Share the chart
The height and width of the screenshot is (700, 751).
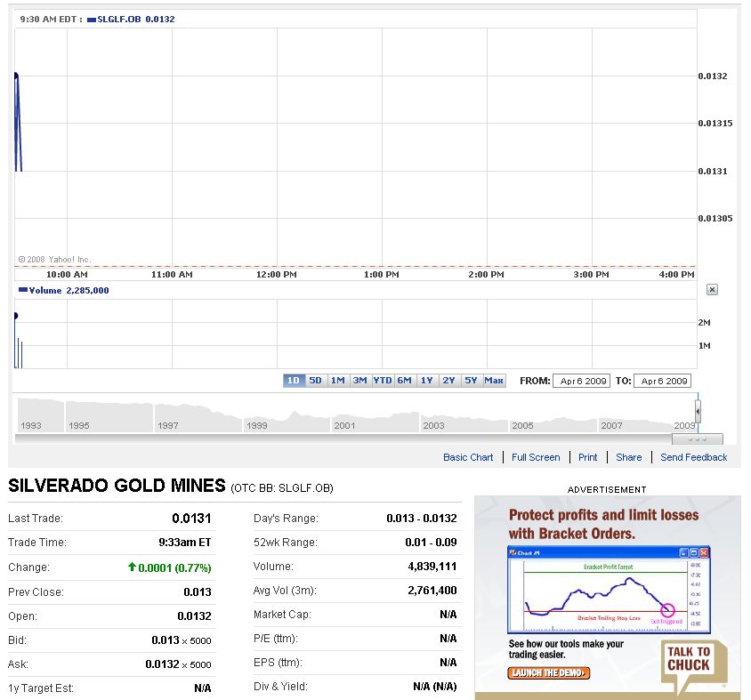[x=628, y=457]
